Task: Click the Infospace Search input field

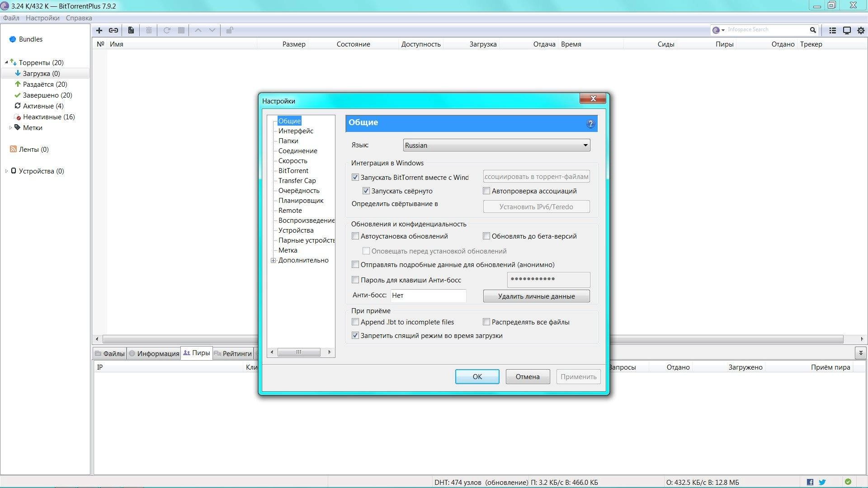Action: pyautogui.click(x=767, y=30)
